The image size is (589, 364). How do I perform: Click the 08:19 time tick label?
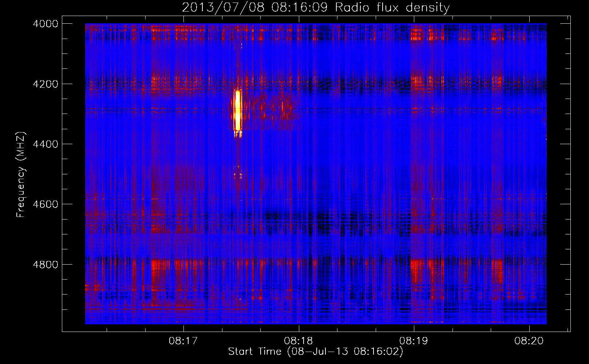pos(414,341)
